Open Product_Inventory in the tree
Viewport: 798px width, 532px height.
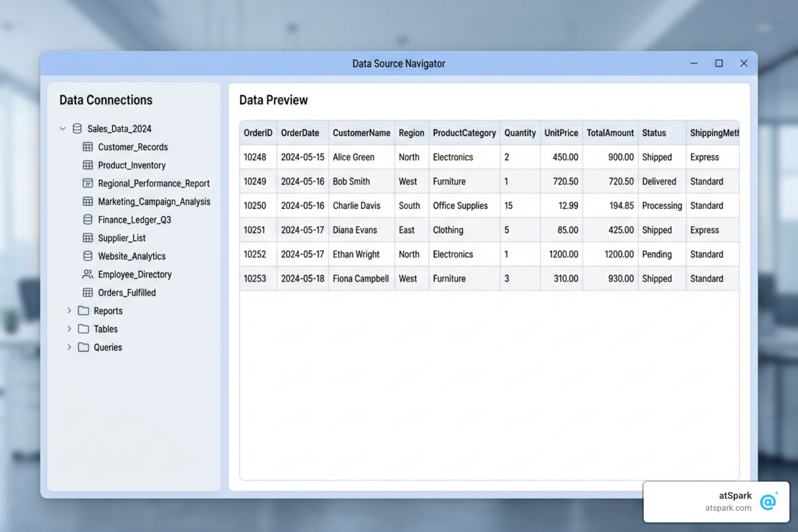pyautogui.click(x=132, y=165)
